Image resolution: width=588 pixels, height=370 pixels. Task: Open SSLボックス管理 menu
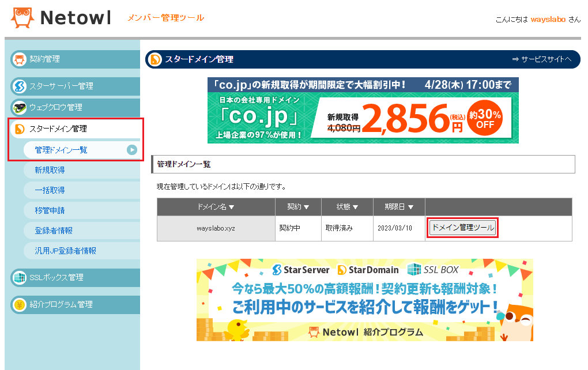point(76,278)
